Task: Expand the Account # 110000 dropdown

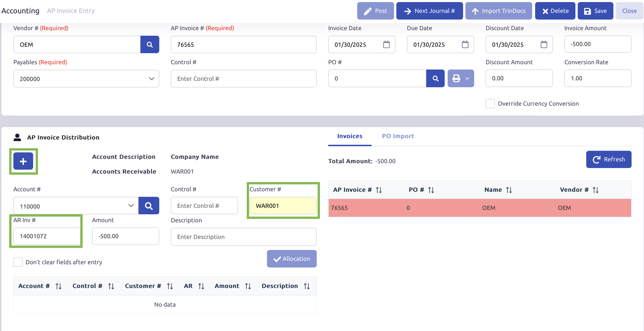Action: pyautogui.click(x=131, y=206)
